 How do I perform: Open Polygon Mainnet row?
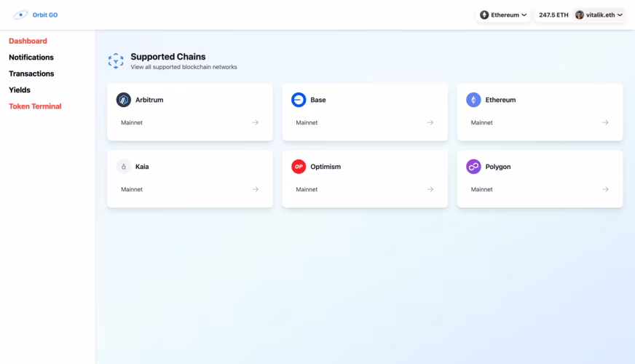point(540,189)
